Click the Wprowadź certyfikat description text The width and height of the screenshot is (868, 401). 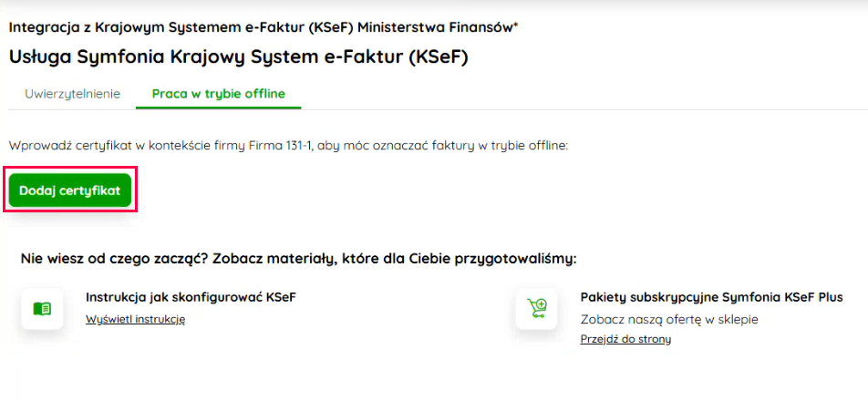pos(288,145)
